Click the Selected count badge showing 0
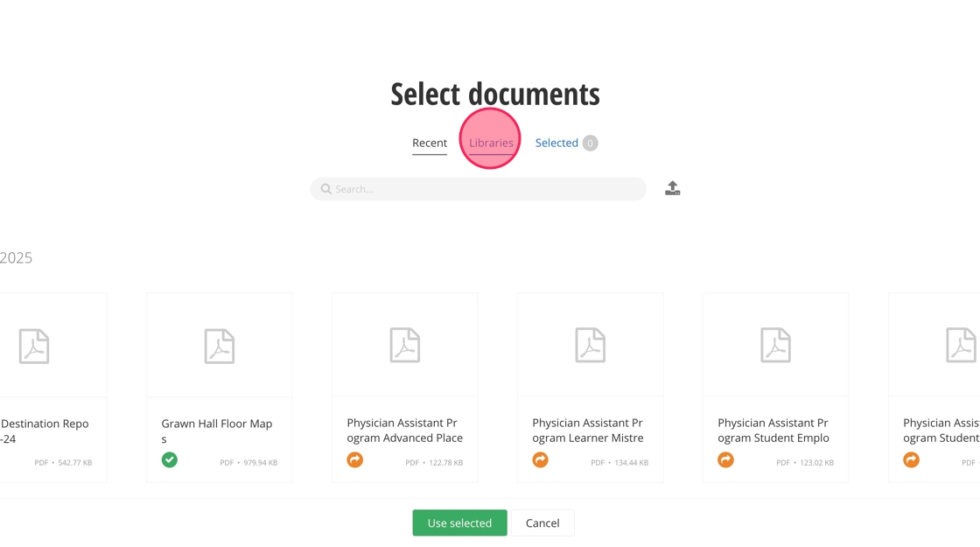Screen dimensions: 980x547 pyautogui.click(x=590, y=144)
